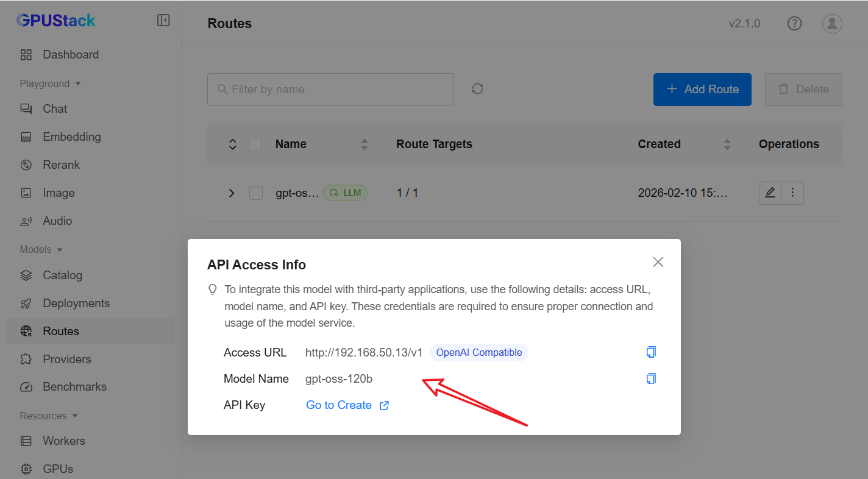
Task: Collapse the Resources sidebar section
Action: click(49, 416)
